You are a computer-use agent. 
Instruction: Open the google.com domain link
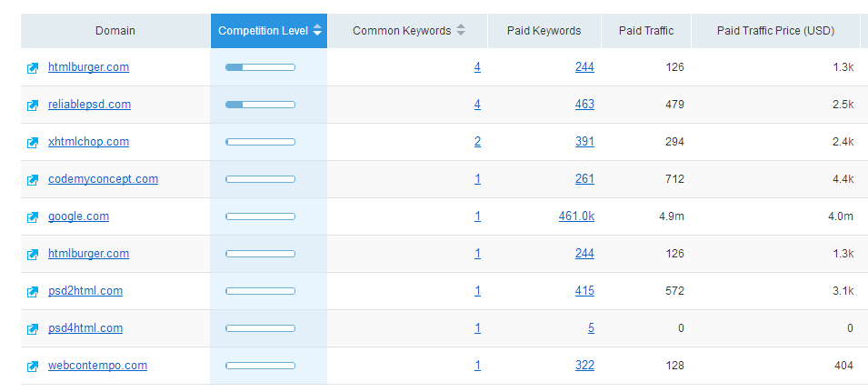click(x=78, y=216)
